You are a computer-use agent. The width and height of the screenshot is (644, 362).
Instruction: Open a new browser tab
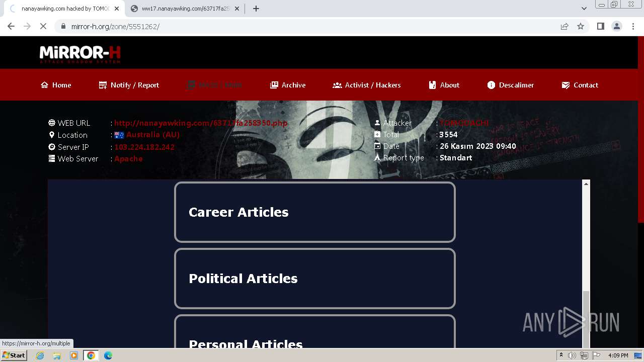pos(256,9)
